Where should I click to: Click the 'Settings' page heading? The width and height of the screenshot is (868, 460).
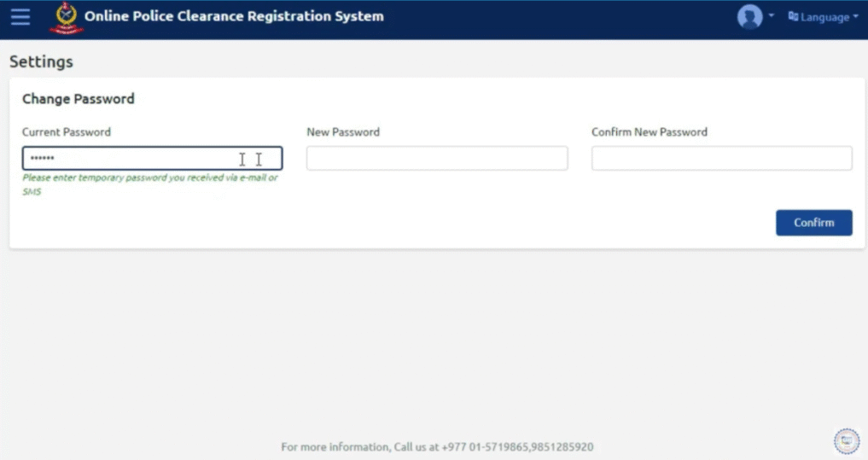point(41,61)
